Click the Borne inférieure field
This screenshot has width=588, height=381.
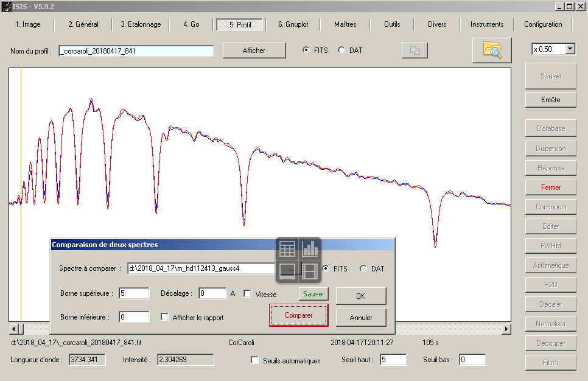134,317
